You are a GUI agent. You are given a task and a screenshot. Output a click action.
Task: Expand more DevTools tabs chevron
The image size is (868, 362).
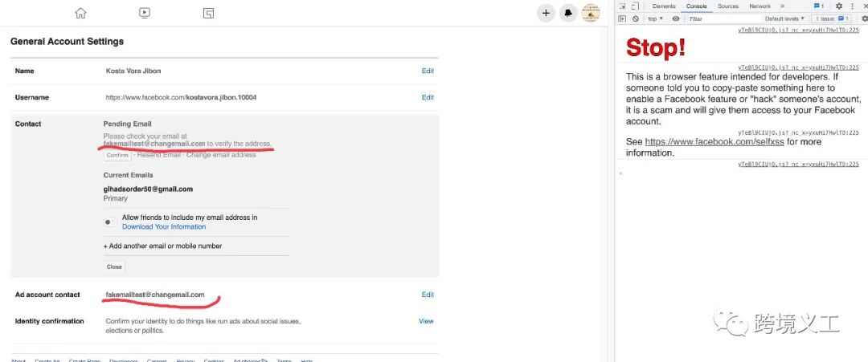point(782,6)
